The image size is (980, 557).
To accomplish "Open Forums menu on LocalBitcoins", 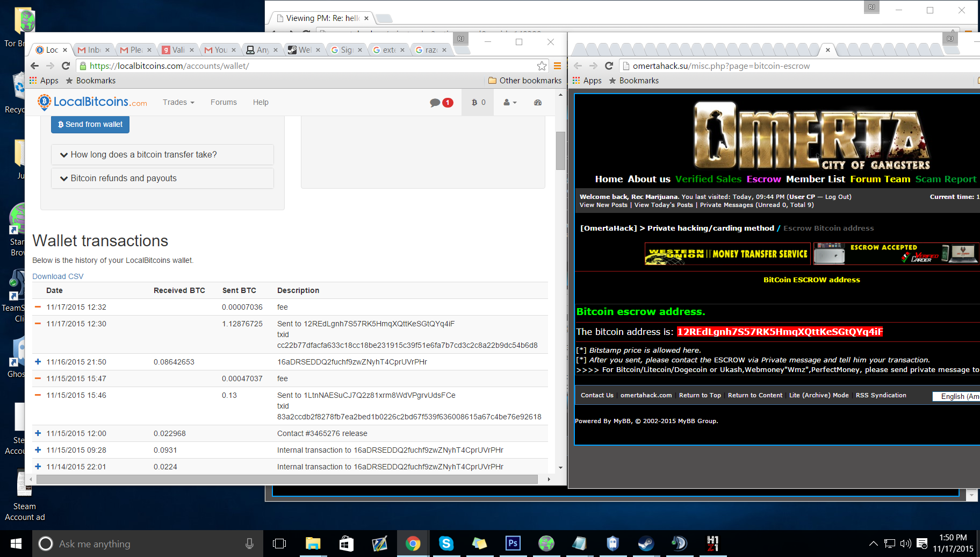I will 224,102.
